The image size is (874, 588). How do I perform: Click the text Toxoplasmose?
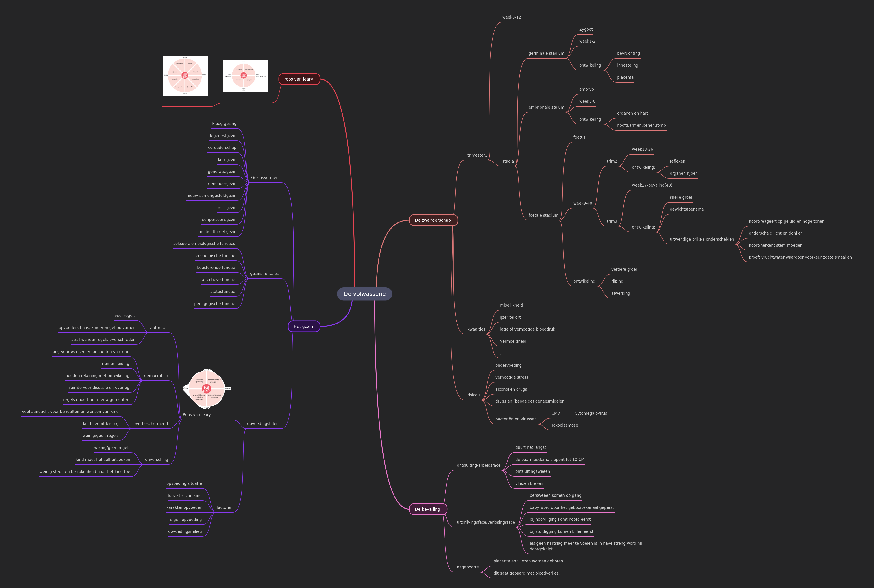coord(564,425)
